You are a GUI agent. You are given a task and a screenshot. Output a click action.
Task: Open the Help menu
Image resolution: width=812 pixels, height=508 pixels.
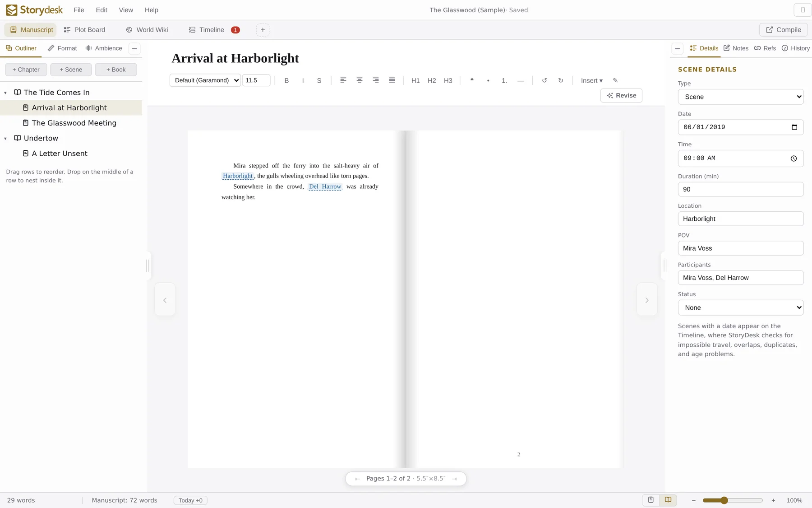(x=152, y=10)
